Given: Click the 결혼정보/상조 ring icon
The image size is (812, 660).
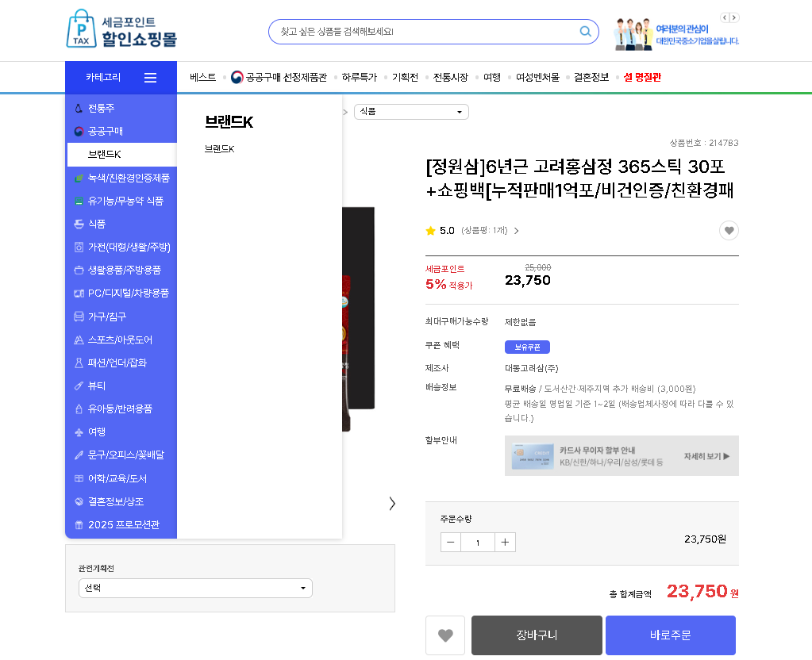Looking at the screenshot, I should coord(79,501).
